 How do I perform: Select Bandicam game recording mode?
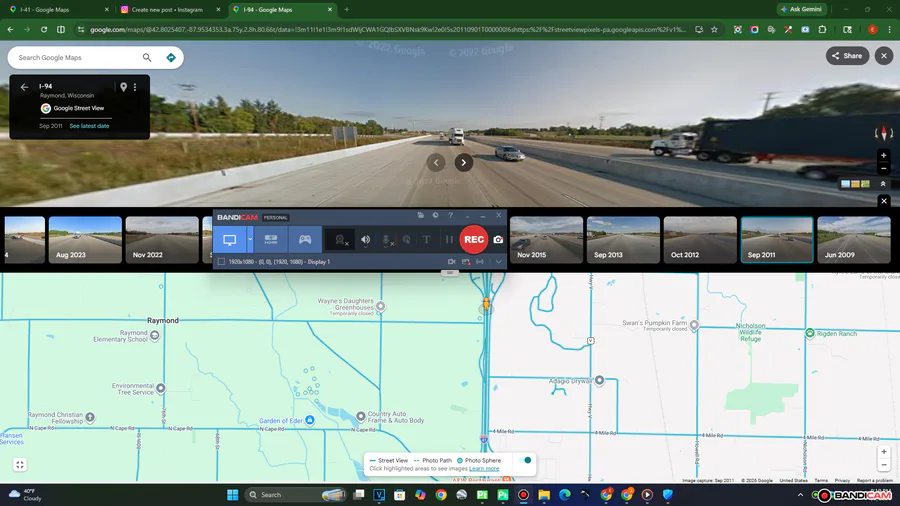click(305, 240)
